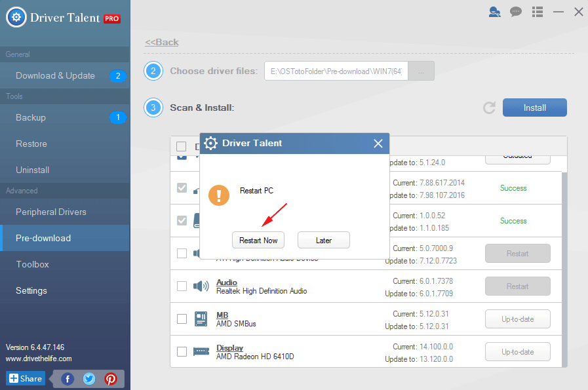Click the dialog's gear title icon
The height and width of the screenshot is (390, 588).
[x=211, y=144]
